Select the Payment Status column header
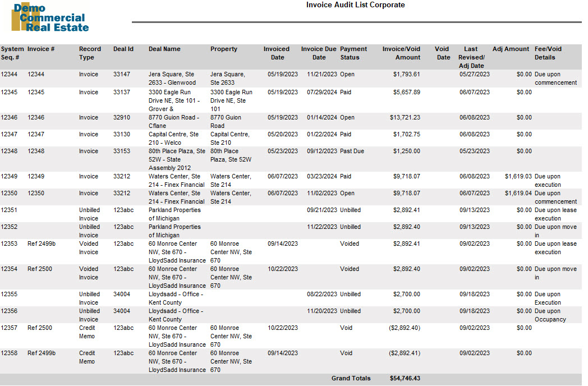This screenshot has width=588, height=386. tap(353, 53)
